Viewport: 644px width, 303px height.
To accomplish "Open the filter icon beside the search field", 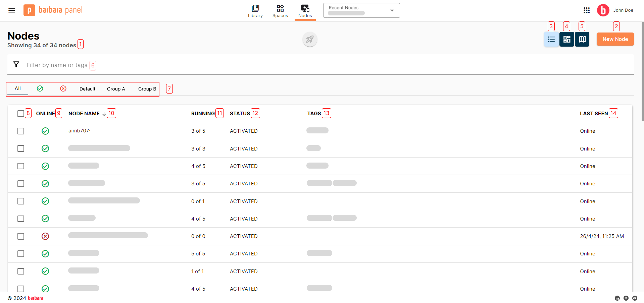I will (16, 64).
